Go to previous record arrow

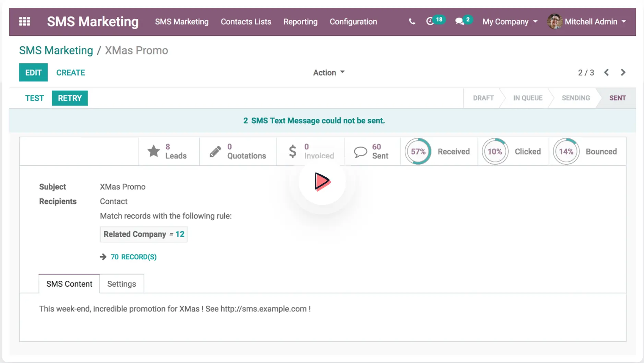[606, 73]
